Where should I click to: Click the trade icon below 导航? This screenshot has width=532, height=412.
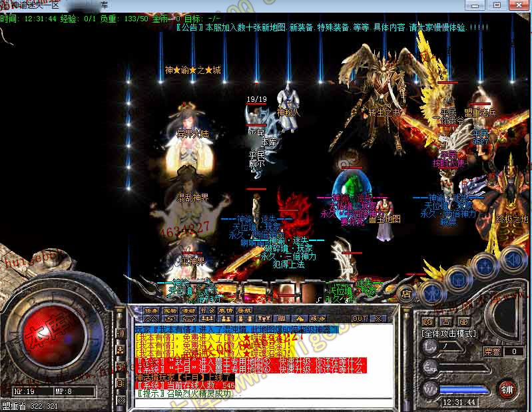click(244, 318)
